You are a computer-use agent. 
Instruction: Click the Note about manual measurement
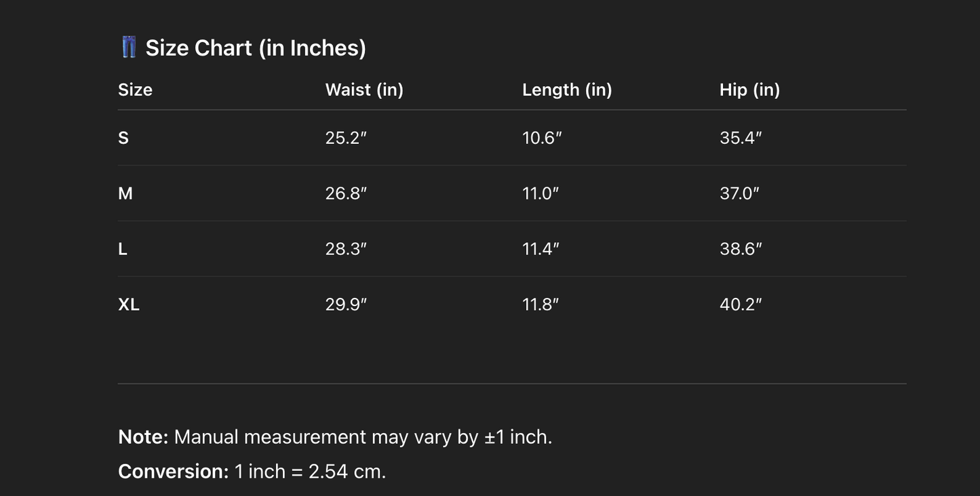(335, 437)
